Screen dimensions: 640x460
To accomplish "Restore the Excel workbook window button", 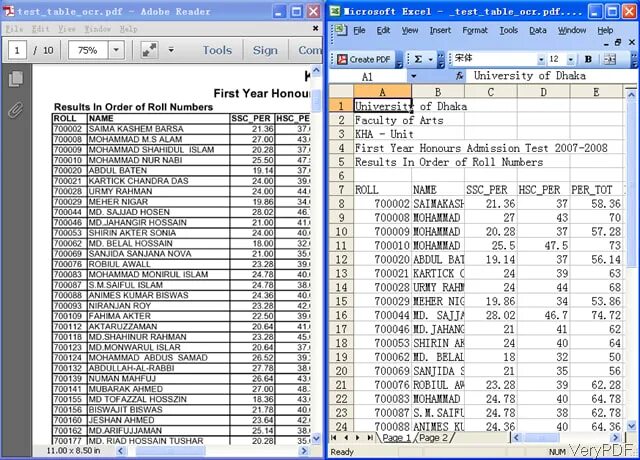I will (x=618, y=42).
